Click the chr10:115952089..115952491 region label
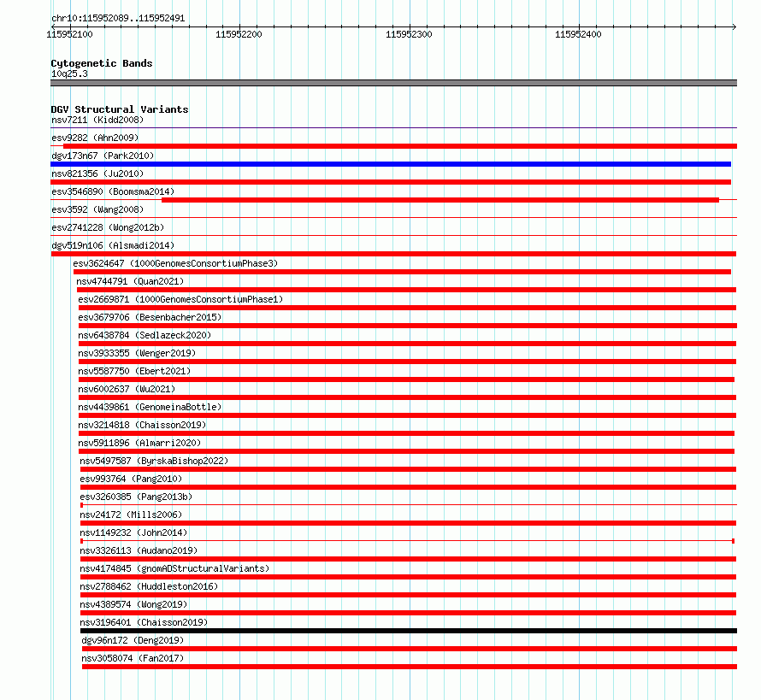This screenshot has height=700, width=761. [x=118, y=19]
